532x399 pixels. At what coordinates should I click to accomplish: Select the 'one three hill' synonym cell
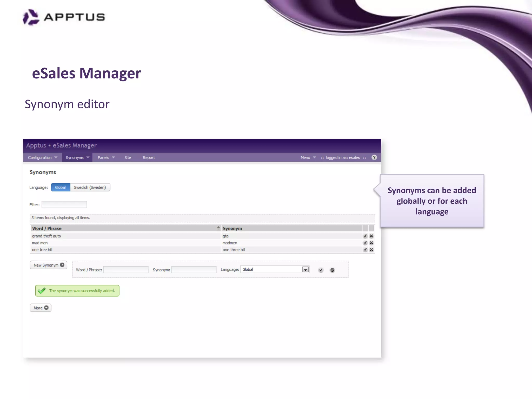[x=291, y=249]
